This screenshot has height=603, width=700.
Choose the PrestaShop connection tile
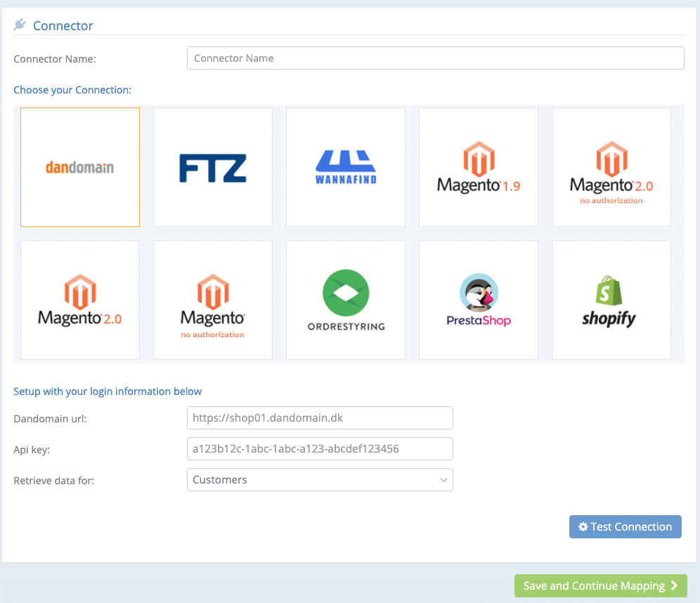pos(479,300)
